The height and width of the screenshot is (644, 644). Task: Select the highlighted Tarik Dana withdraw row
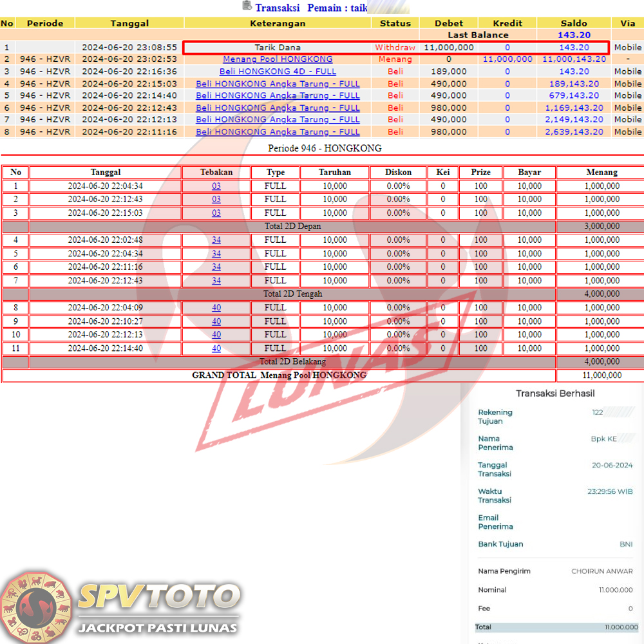[395, 48]
